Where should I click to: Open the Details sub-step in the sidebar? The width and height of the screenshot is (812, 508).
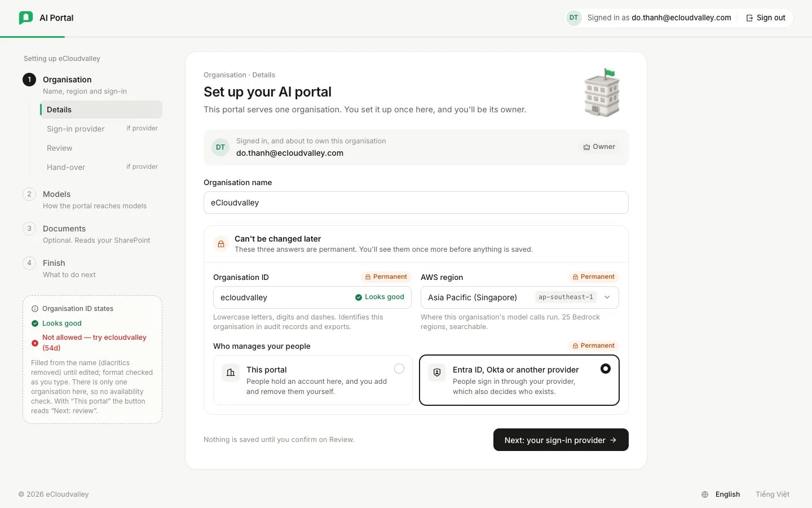click(x=101, y=110)
